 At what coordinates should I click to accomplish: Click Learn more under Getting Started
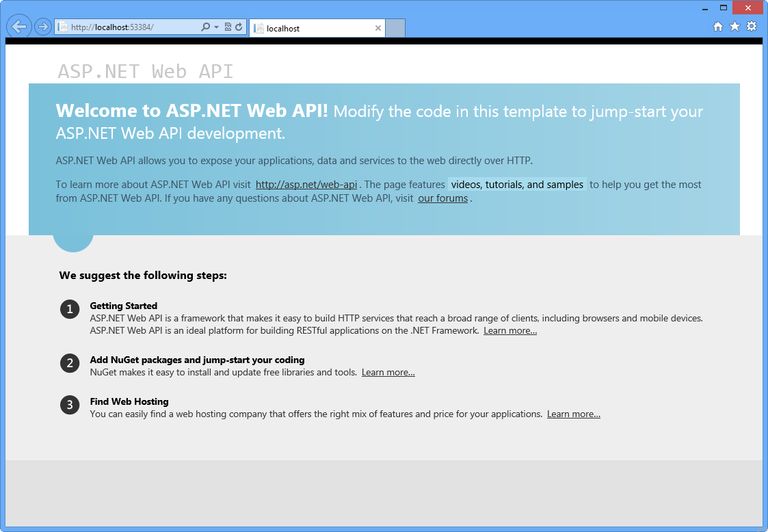click(x=510, y=330)
